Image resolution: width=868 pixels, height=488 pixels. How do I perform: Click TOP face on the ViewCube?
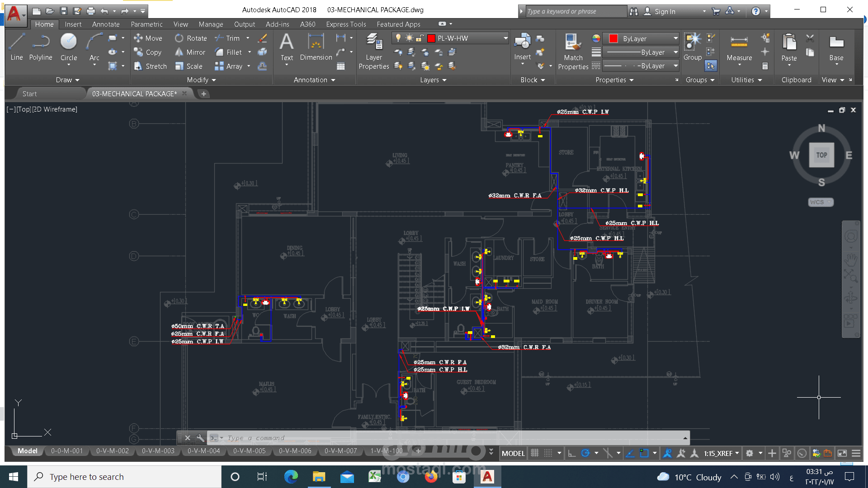pos(821,155)
